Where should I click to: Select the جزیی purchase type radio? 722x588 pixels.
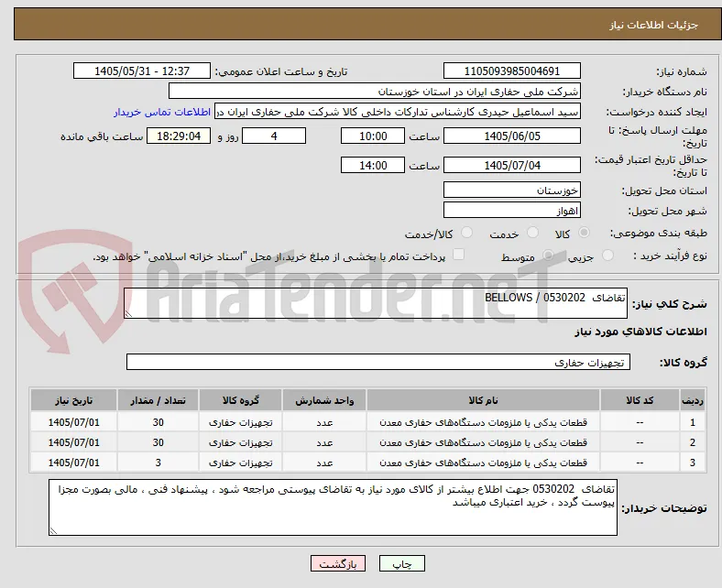(x=607, y=256)
